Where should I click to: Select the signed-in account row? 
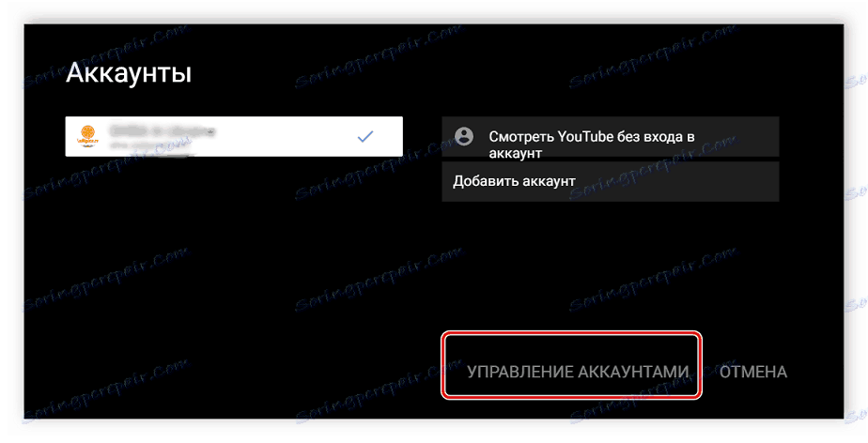[x=234, y=137]
